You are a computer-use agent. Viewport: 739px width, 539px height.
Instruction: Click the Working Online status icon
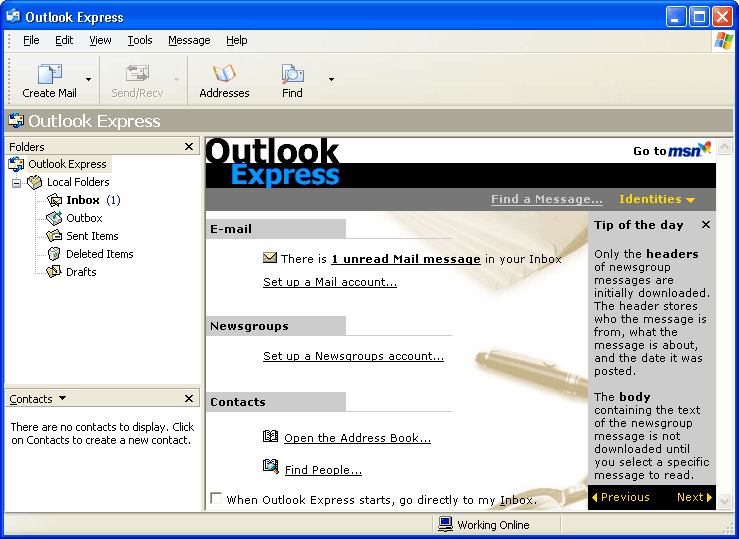[445, 524]
